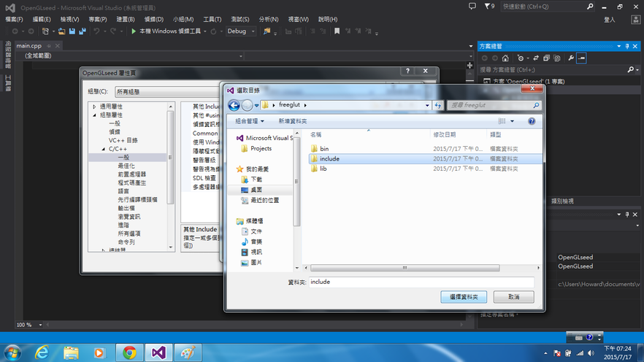Click the 修改日期 column header
The height and width of the screenshot is (362, 644).
(445, 134)
